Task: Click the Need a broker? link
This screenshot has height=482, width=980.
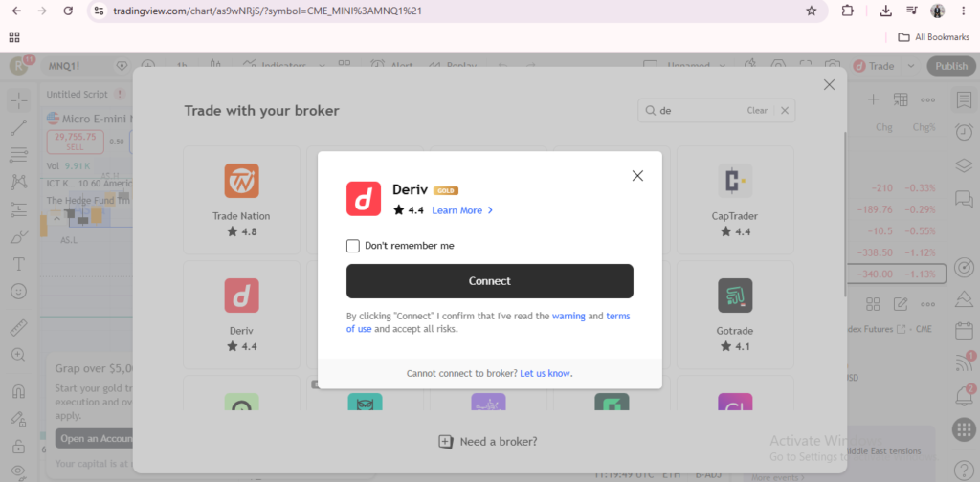Action: pyautogui.click(x=488, y=442)
